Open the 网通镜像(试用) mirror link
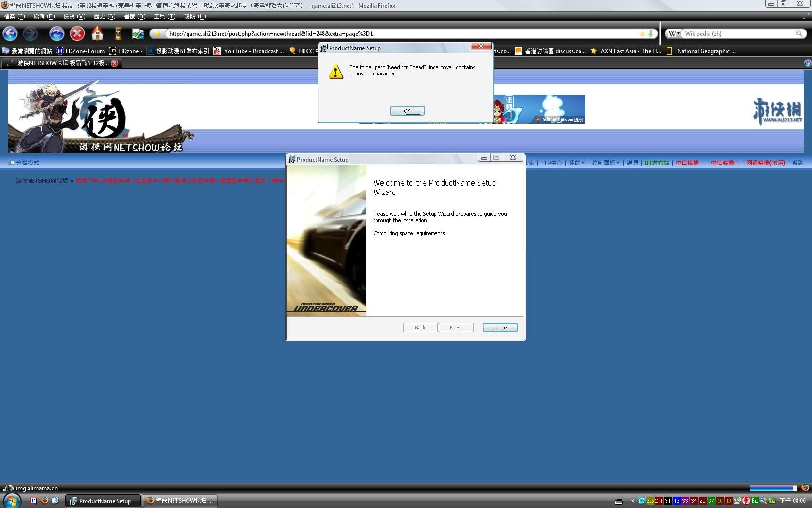812x508 pixels. [766, 163]
